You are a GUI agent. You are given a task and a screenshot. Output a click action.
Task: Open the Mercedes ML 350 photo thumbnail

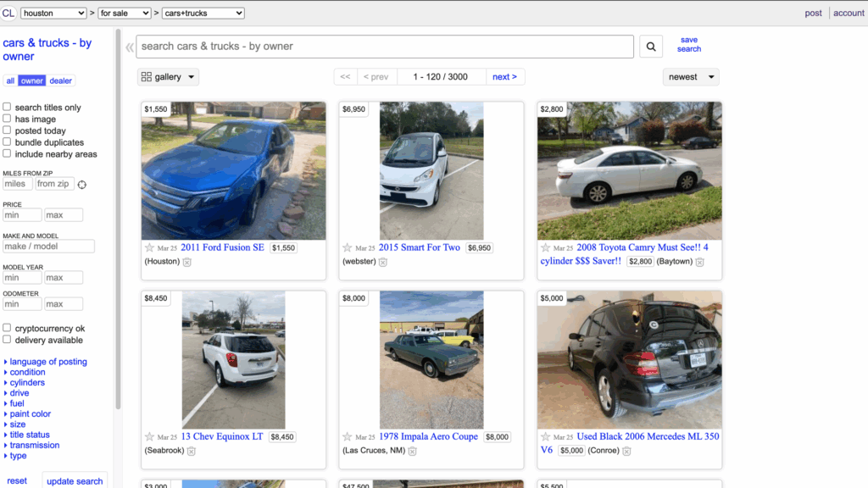[630, 360]
